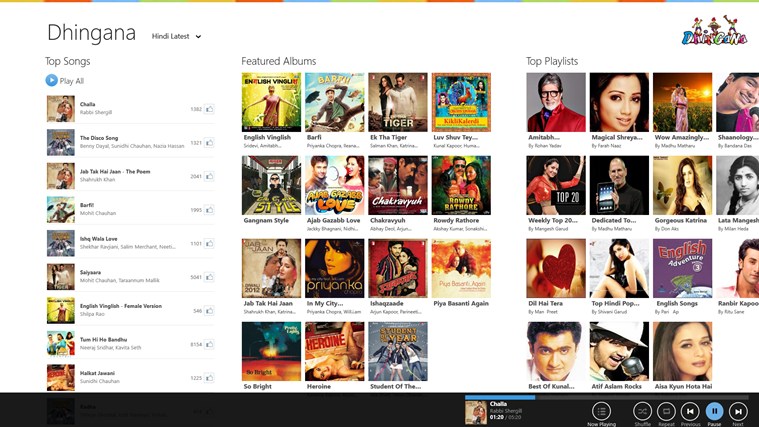Open the Amitabh playlist by Rohan Yadav
The height and width of the screenshot is (427, 759).
tap(556, 102)
